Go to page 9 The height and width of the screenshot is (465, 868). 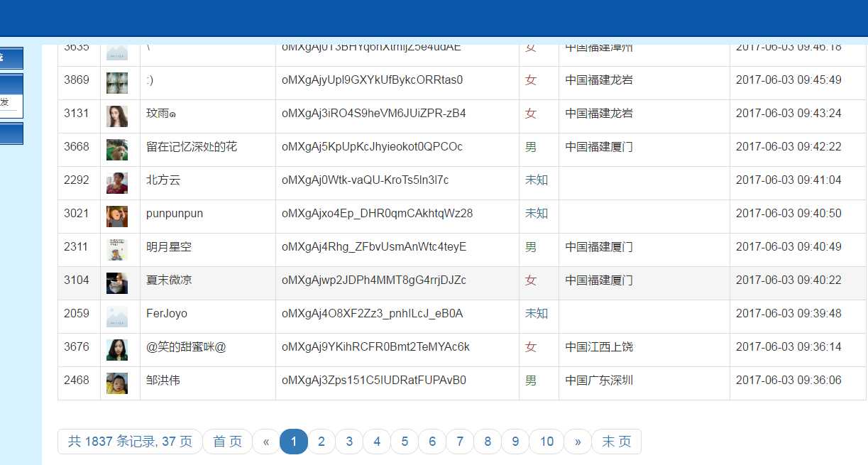(x=515, y=442)
